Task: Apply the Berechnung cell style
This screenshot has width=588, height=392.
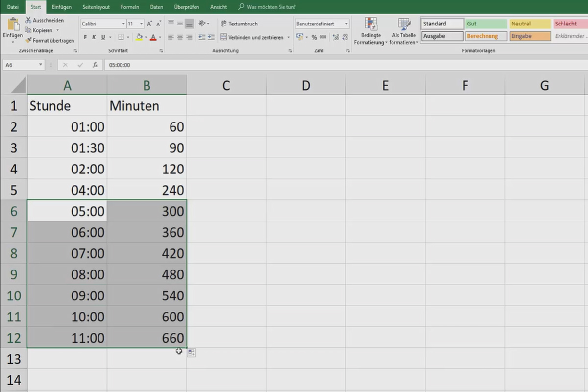Action: click(486, 36)
